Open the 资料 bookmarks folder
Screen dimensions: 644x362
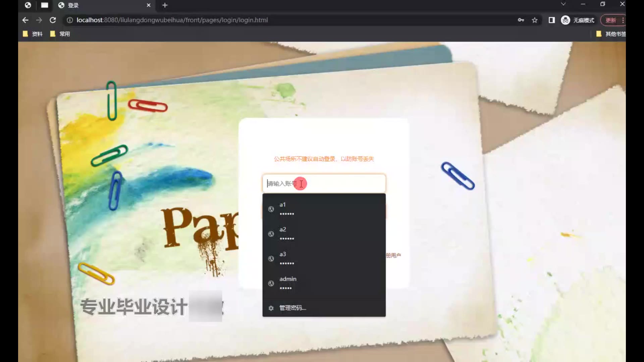pyautogui.click(x=33, y=34)
